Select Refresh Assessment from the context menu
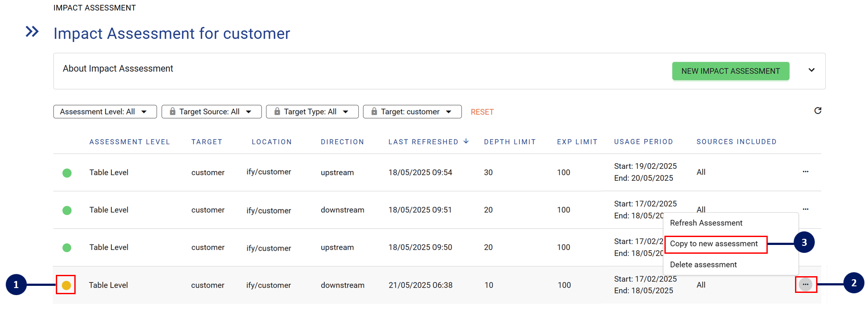The image size is (868, 314). click(x=706, y=223)
